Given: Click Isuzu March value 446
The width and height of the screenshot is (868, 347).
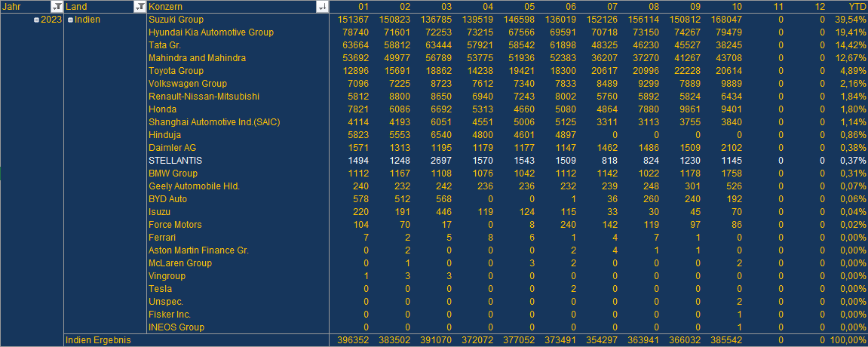Looking at the screenshot, I should [x=444, y=211].
